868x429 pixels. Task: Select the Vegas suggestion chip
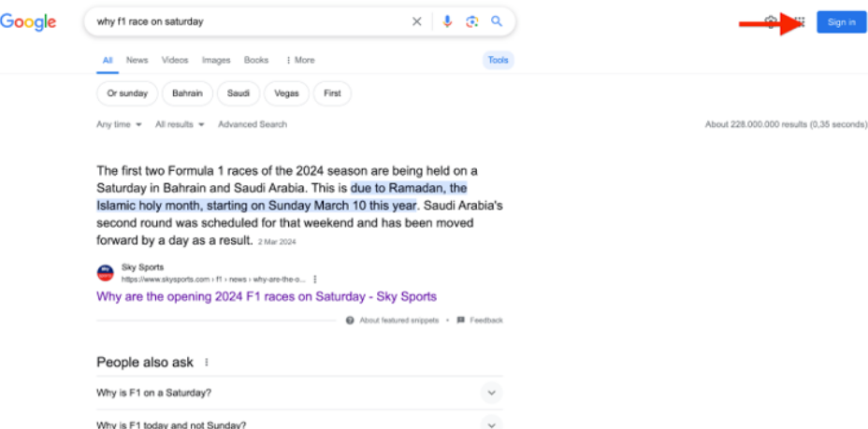coord(287,93)
